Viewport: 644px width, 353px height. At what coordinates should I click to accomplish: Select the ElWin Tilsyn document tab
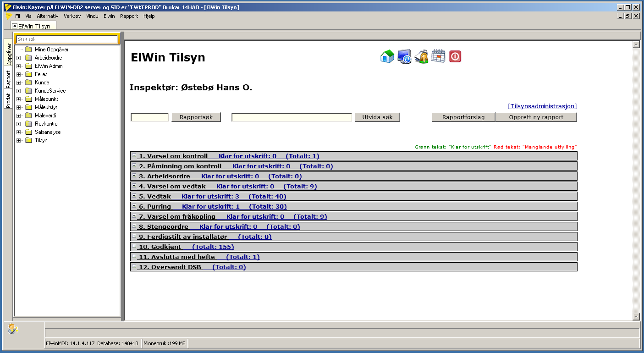click(x=34, y=26)
